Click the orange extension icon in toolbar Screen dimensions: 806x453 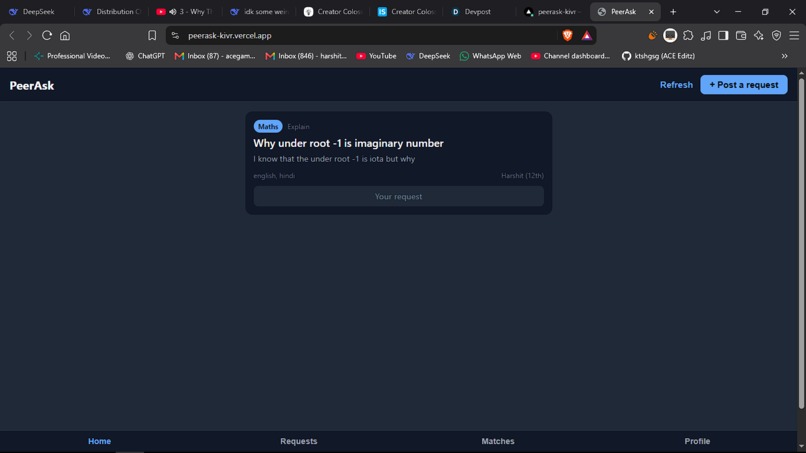click(x=652, y=35)
